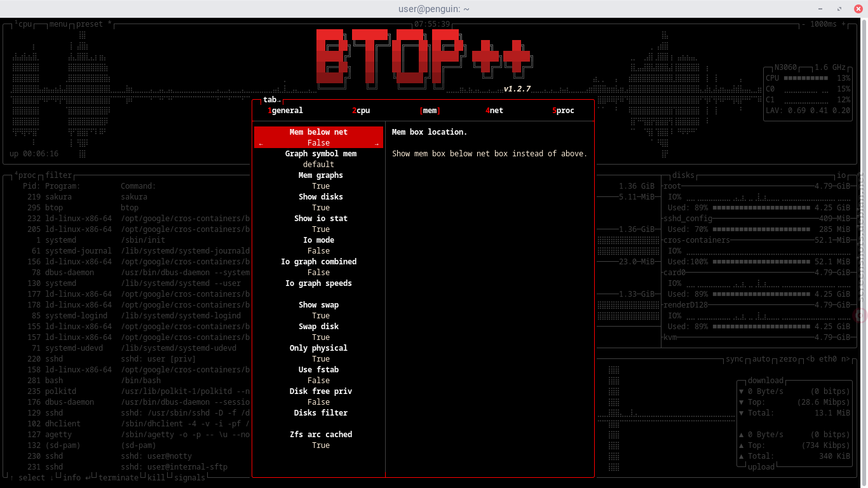
Task: Toggle the Only physical option
Action: pos(319,353)
